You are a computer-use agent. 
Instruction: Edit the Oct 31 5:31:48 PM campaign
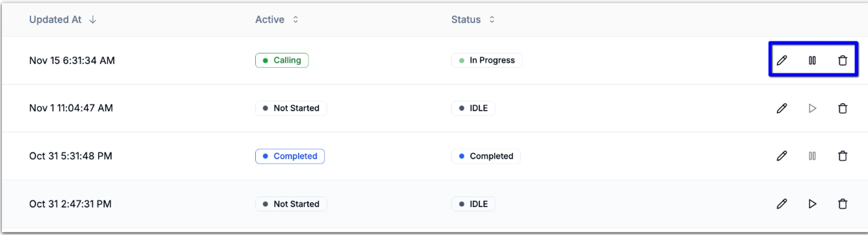pos(782,156)
